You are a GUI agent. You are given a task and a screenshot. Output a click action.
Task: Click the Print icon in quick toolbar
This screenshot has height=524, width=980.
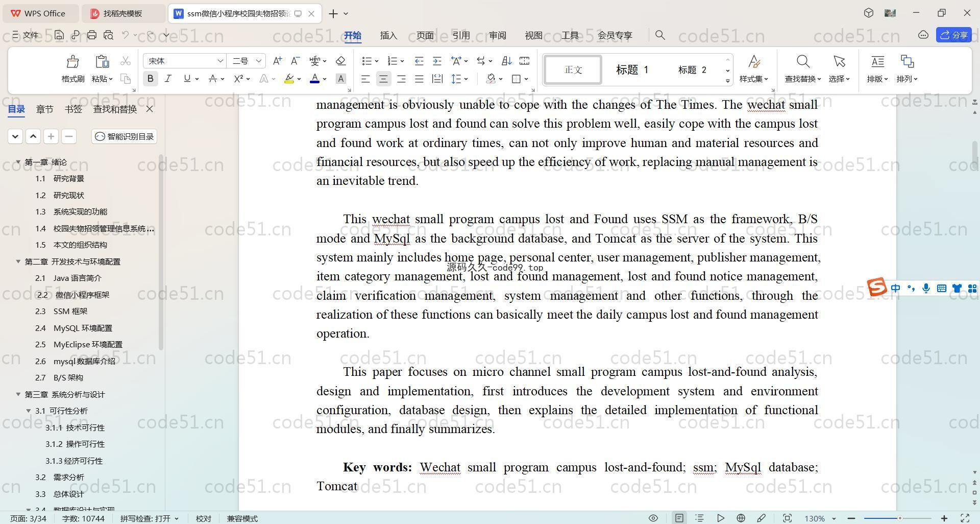click(x=92, y=35)
